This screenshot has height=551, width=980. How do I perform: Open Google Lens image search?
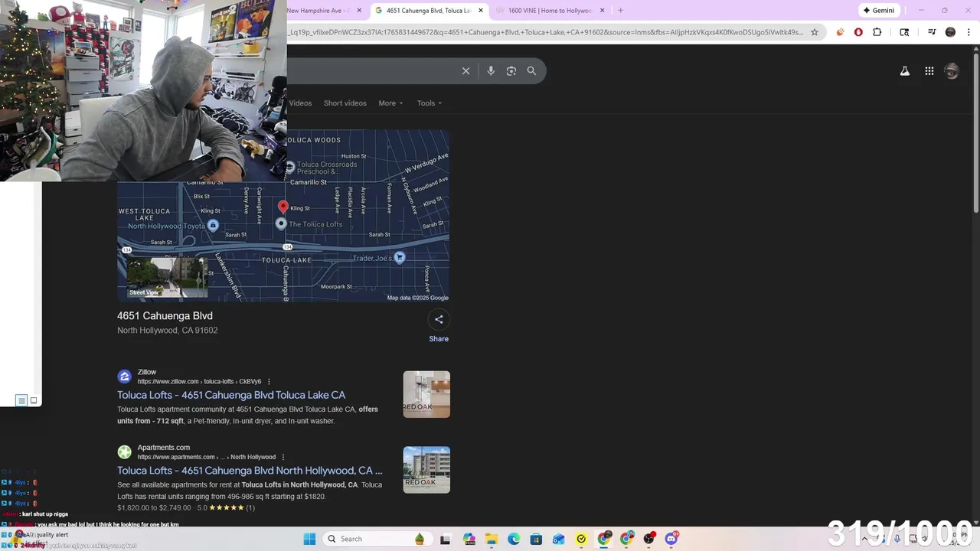point(511,70)
